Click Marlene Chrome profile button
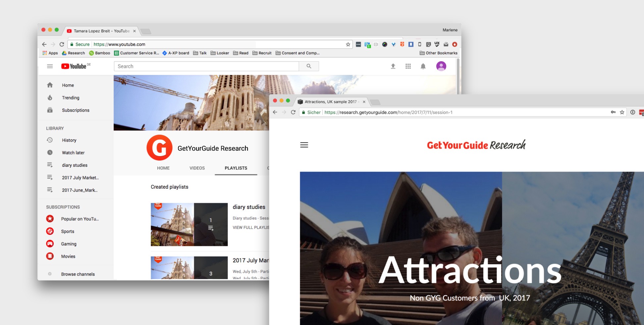The height and width of the screenshot is (325, 644). [x=450, y=30]
